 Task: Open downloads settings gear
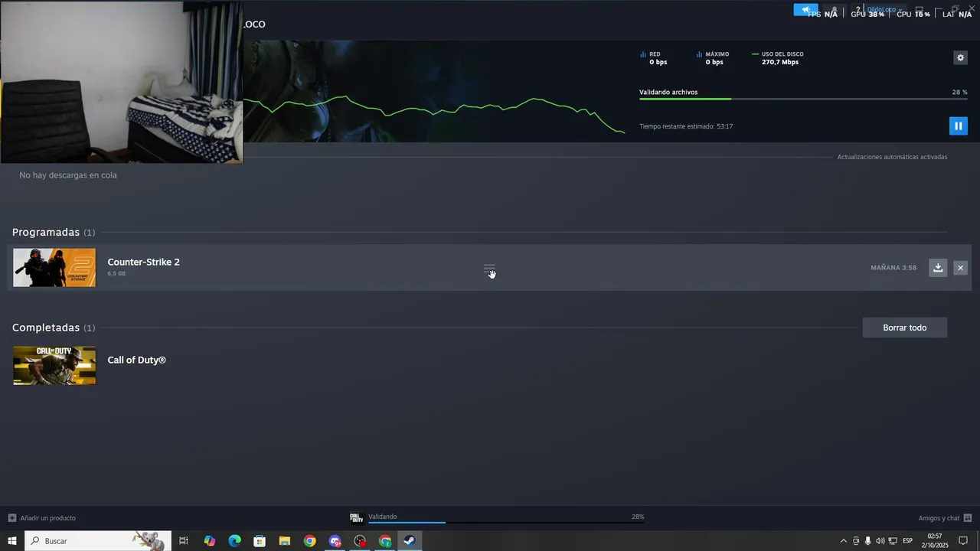pyautogui.click(x=960, y=57)
